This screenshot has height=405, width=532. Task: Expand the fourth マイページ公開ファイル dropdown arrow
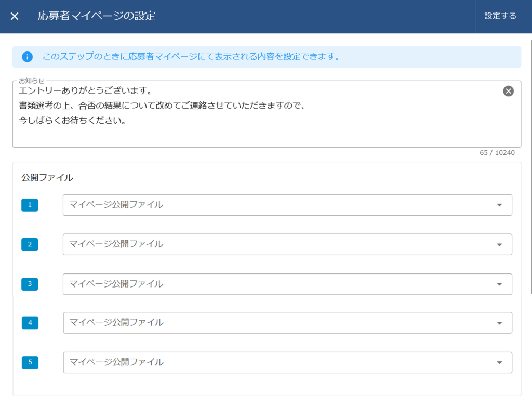[499, 323]
